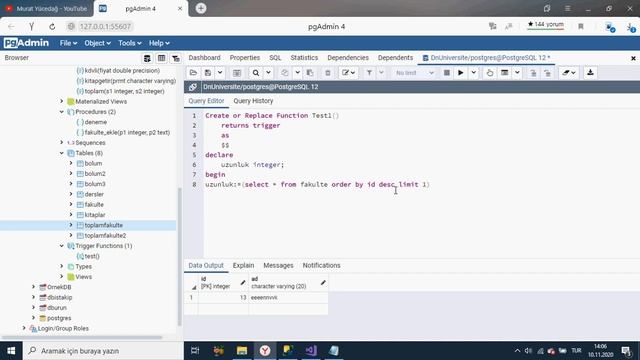Click the id column edit pencil icon
The width and height of the screenshot is (640, 360).
click(243, 282)
